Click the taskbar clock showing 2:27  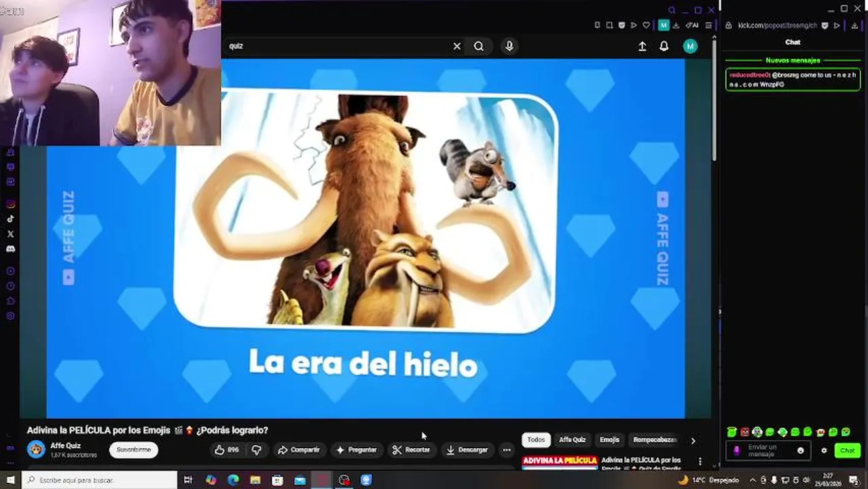827,480
